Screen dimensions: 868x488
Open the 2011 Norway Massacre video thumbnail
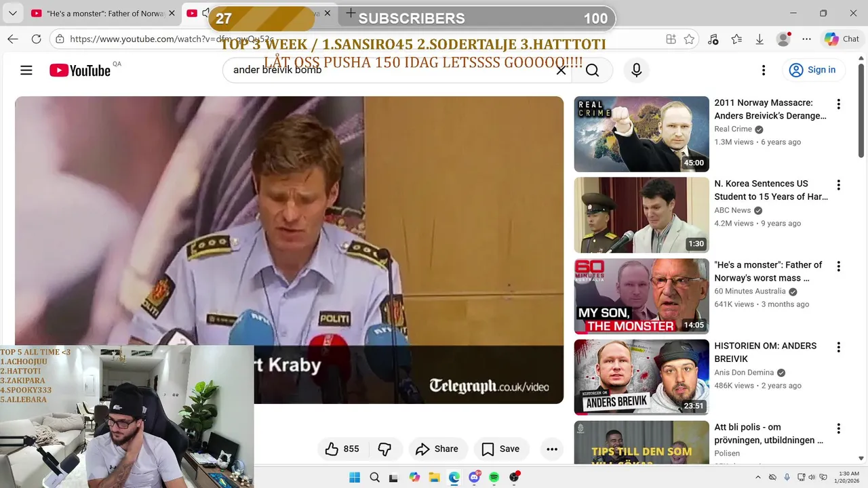point(642,134)
